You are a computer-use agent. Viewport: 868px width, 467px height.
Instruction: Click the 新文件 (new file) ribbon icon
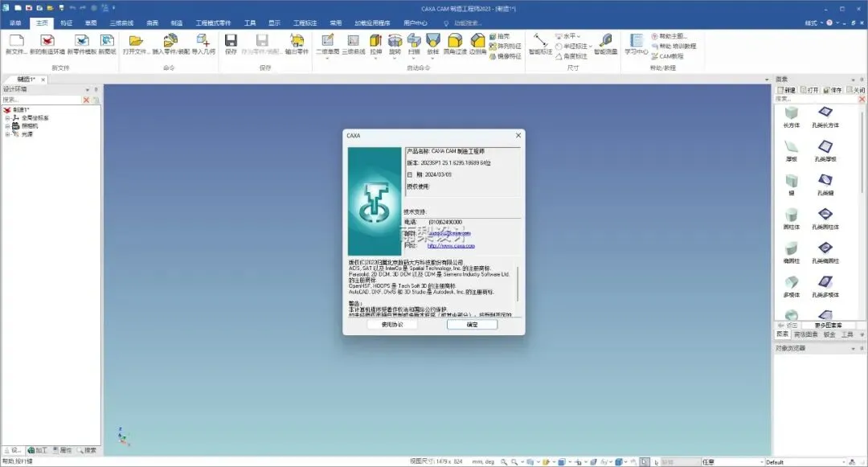(x=16, y=41)
